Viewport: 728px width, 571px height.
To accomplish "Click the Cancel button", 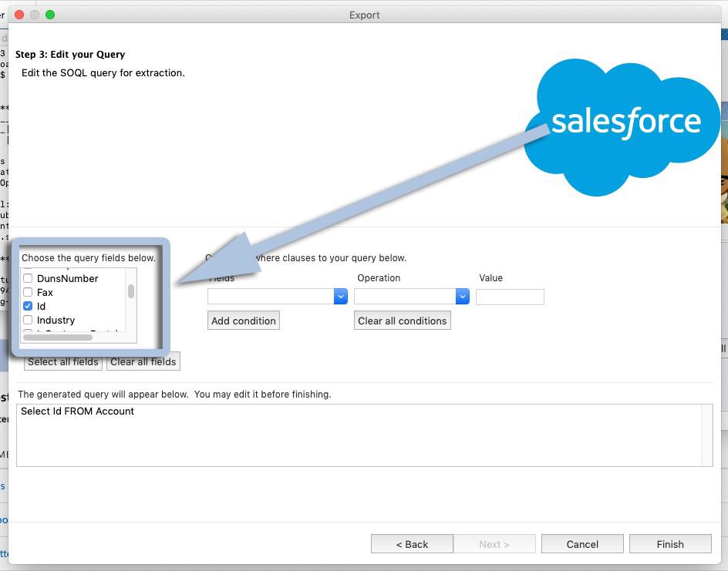I will tap(582, 543).
